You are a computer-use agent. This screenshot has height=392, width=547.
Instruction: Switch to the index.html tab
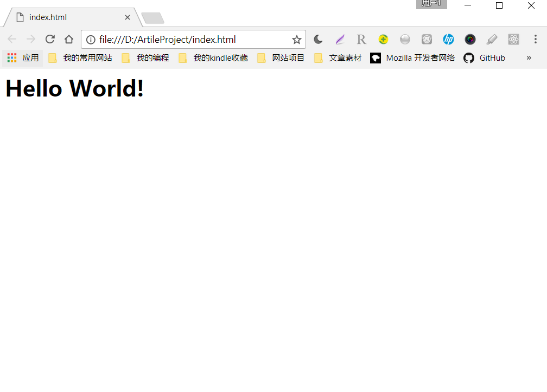coord(65,17)
